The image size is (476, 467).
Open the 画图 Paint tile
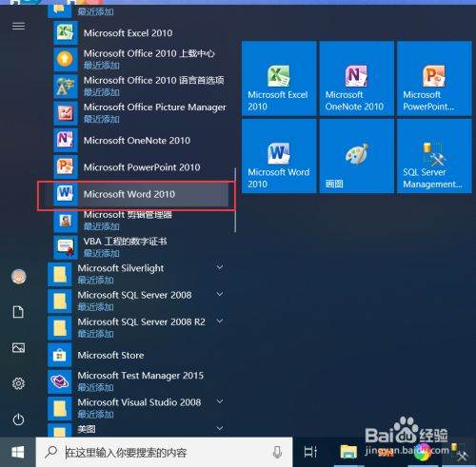(357, 156)
